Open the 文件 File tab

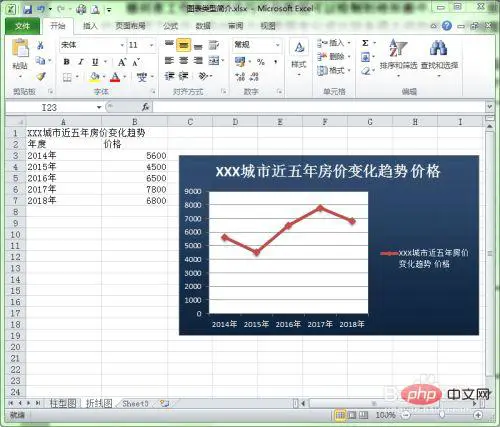tap(22, 26)
